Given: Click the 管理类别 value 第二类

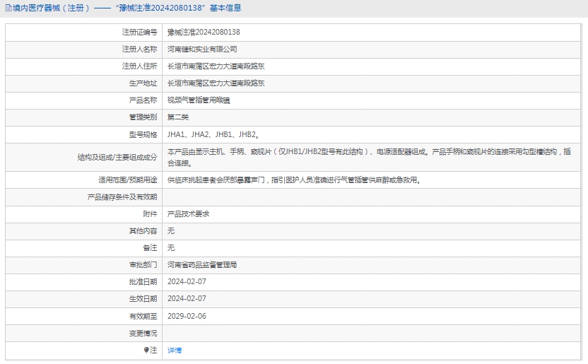Looking at the screenshot, I should pyautogui.click(x=178, y=117).
